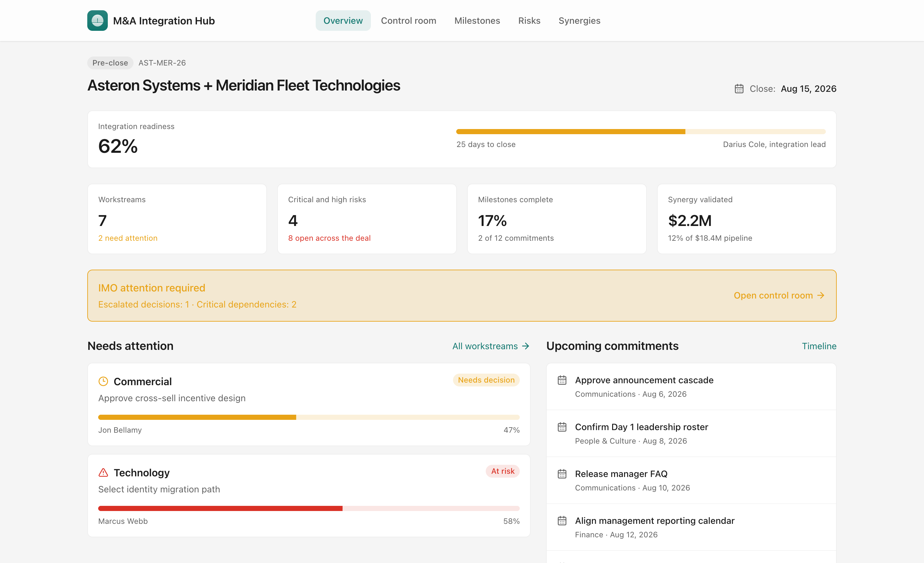Click owner name Jon Bellamy
The image size is (924, 563).
tap(120, 430)
